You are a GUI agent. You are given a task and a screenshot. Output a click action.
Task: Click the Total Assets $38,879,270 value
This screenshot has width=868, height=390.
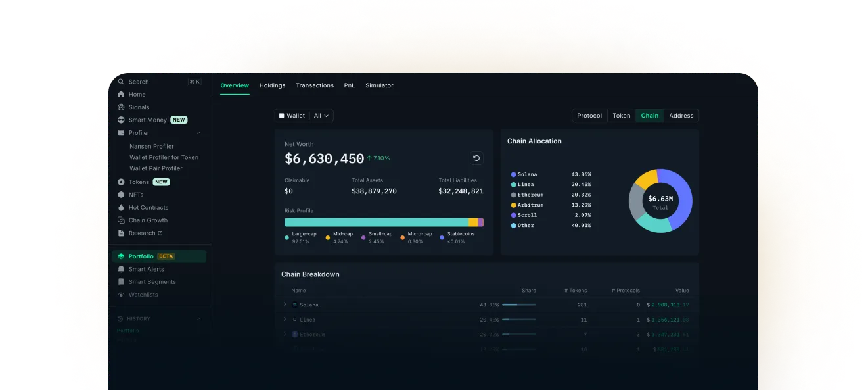[x=374, y=191]
